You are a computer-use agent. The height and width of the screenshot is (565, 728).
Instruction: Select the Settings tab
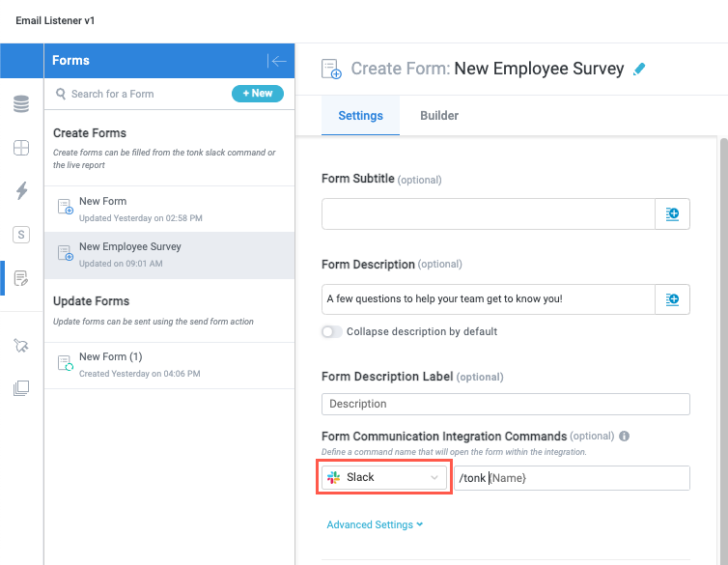361,116
